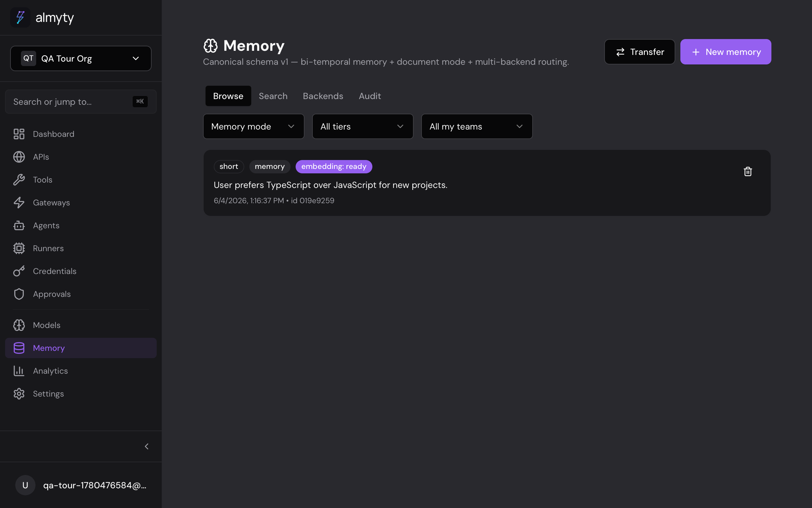Switch to the Search tab
Screen dimensions: 812x508
tap(273, 96)
